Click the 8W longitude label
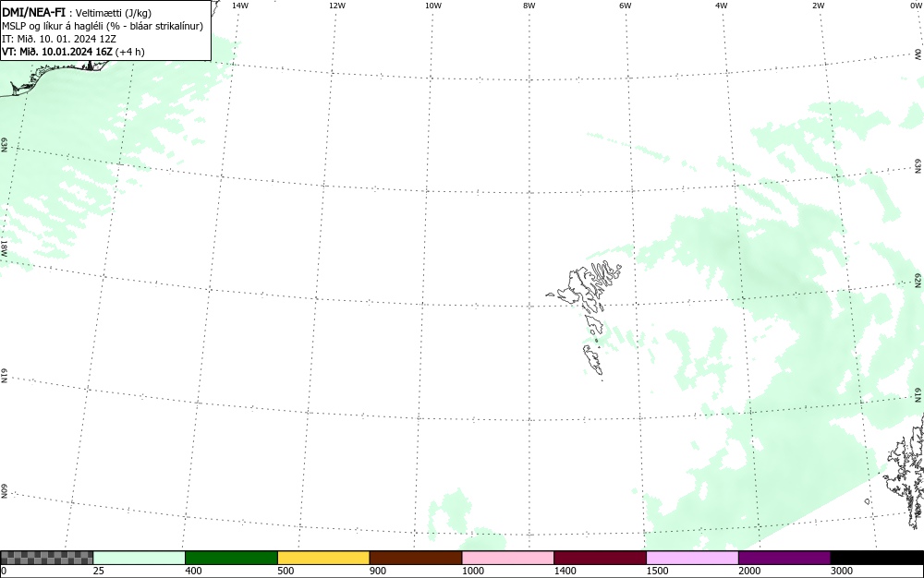Screen dimensions: 924x578 pyautogui.click(x=529, y=6)
